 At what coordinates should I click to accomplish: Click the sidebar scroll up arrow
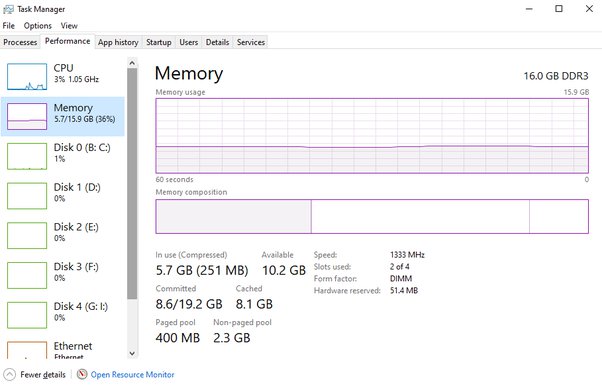pos(132,63)
